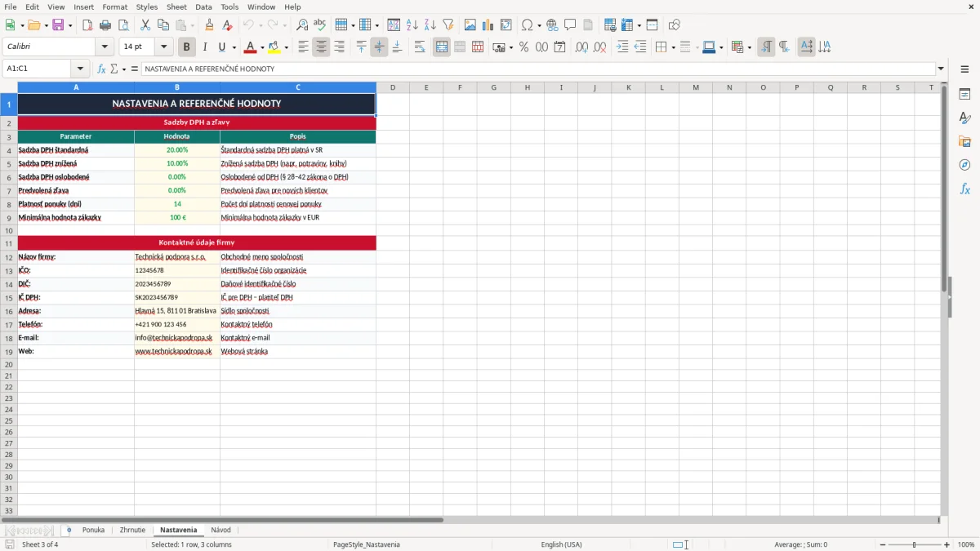
Task: Open the Sheet menu
Action: (x=176, y=7)
